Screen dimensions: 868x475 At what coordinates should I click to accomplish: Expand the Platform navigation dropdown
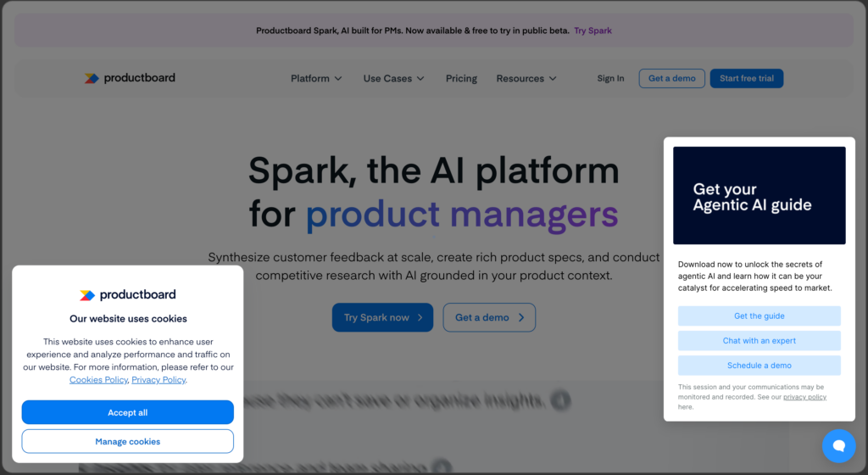(316, 79)
